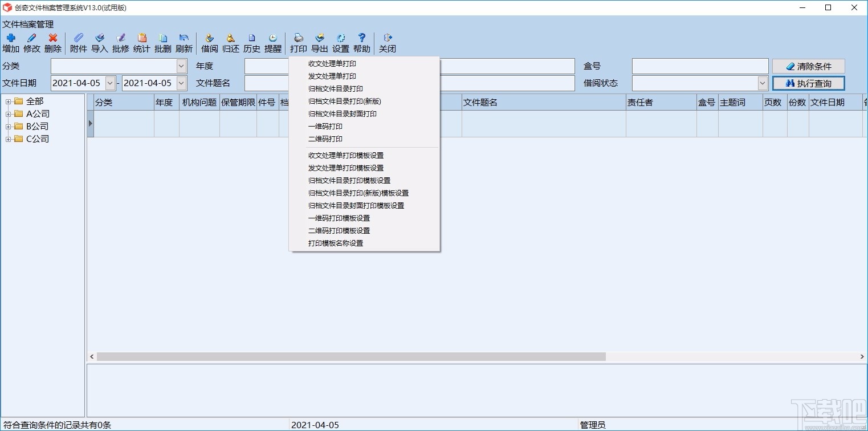Click the 提醒 reminder clock icon

(x=273, y=43)
